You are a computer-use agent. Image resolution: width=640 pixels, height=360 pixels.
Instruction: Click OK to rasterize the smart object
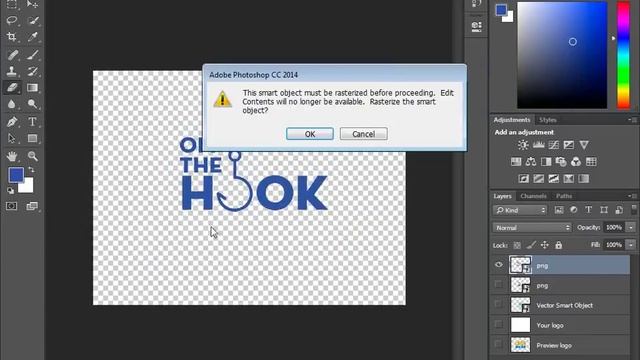click(310, 134)
